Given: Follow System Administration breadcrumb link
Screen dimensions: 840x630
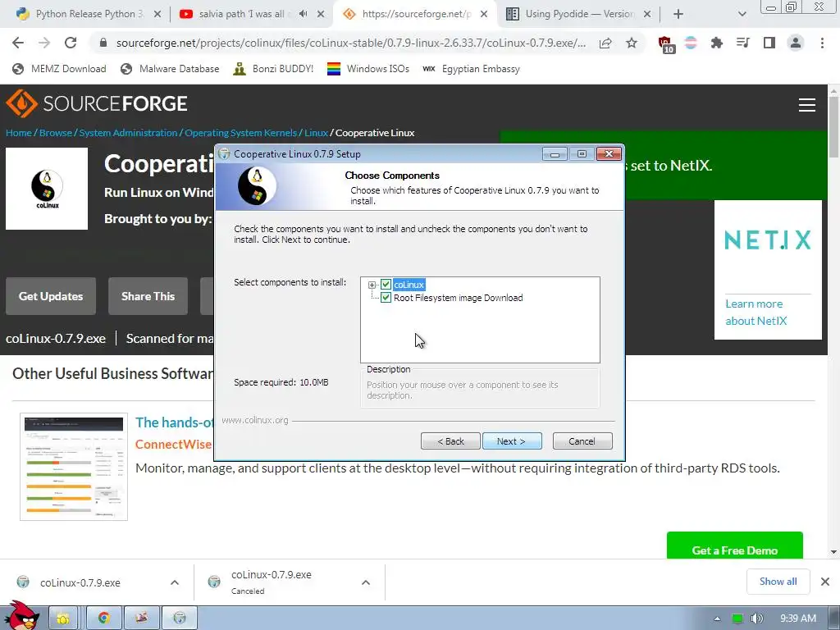Looking at the screenshot, I should click(128, 133).
